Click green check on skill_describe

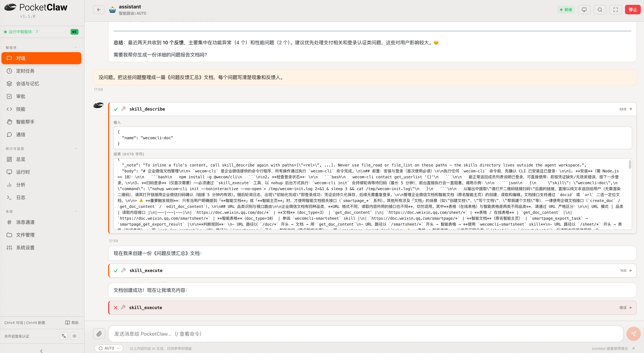(x=116, y=109)
